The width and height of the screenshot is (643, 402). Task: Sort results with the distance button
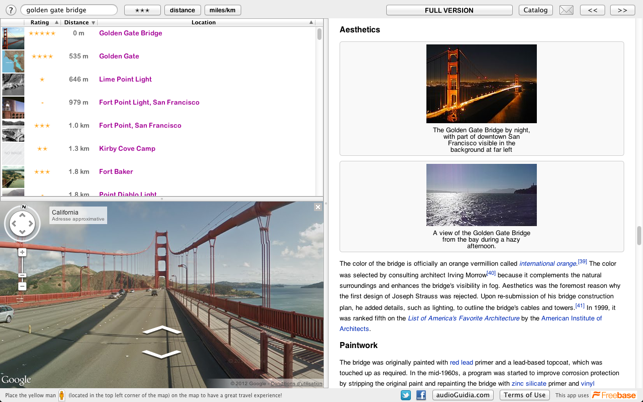tap(182, 10)
